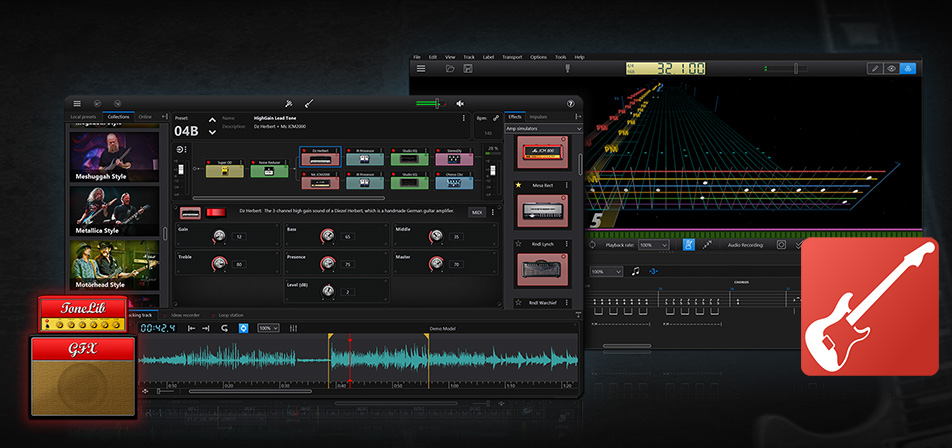Image resolution: width=952 pixels, height=448 pixels.
Task: Select the Chorus Clsc effect block
Action: tap(454, 180)
